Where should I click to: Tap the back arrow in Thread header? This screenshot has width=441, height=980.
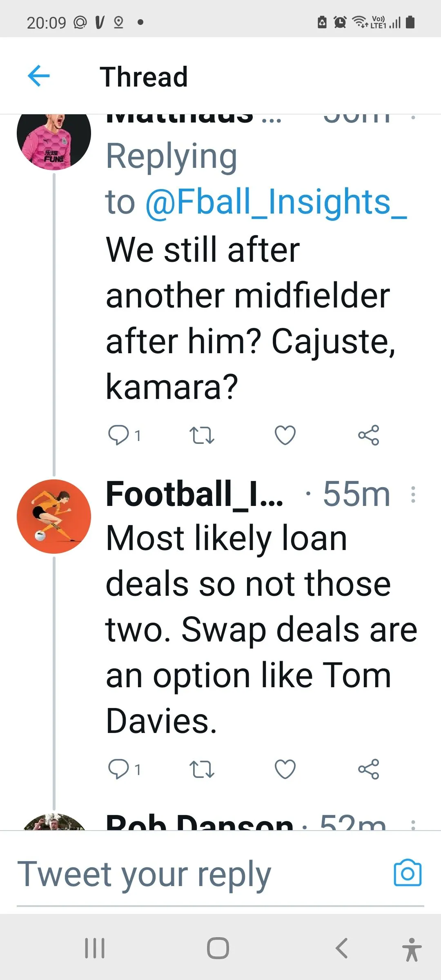(x=39, y=76)
